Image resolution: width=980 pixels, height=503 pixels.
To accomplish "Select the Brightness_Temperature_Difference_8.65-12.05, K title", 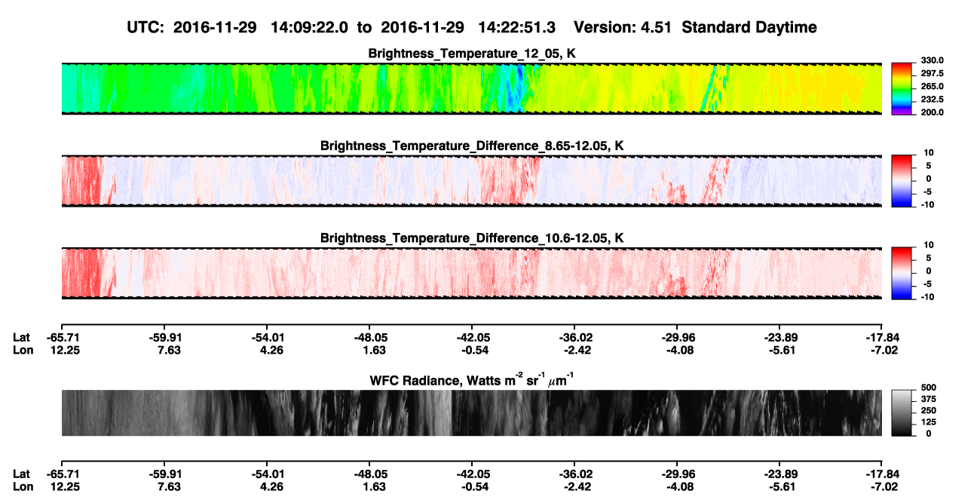I will coord(472,146).
